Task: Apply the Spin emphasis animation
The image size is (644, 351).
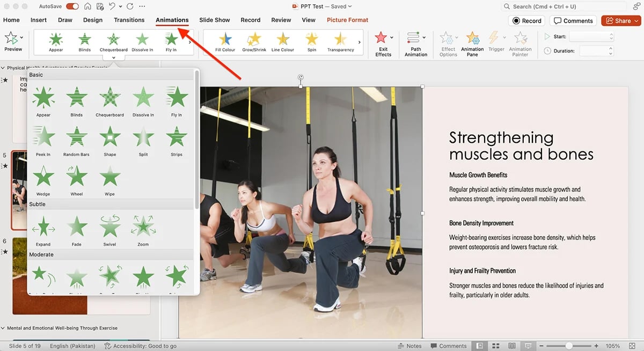Action: (x=311, y=39)
